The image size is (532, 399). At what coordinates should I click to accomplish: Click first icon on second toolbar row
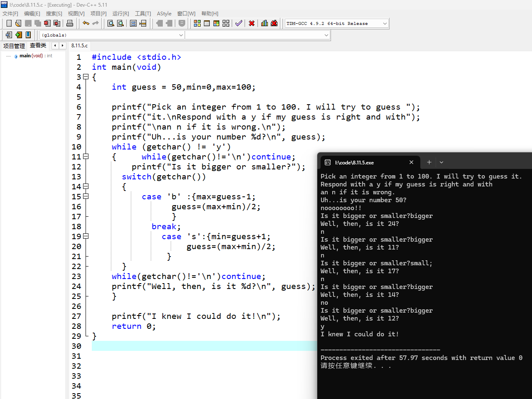pos(9,35)
